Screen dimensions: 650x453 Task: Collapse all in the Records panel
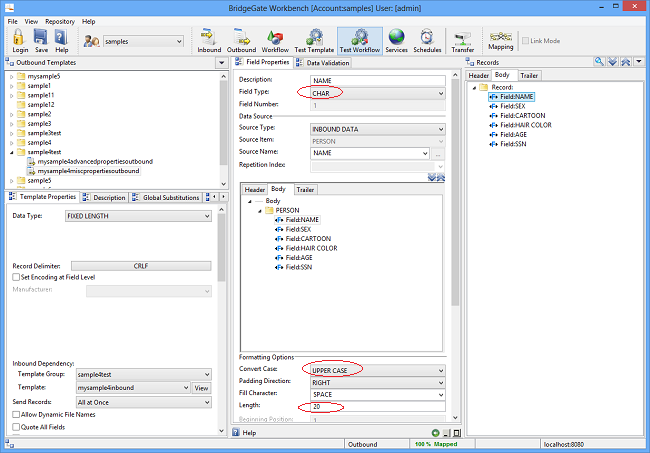[x=626, y=62]
